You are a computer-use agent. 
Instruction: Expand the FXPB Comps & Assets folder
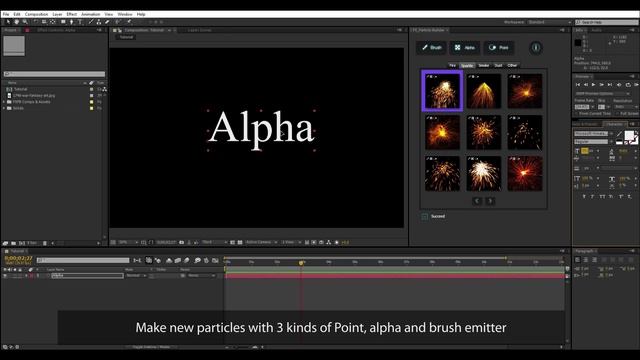click(4, 102)
